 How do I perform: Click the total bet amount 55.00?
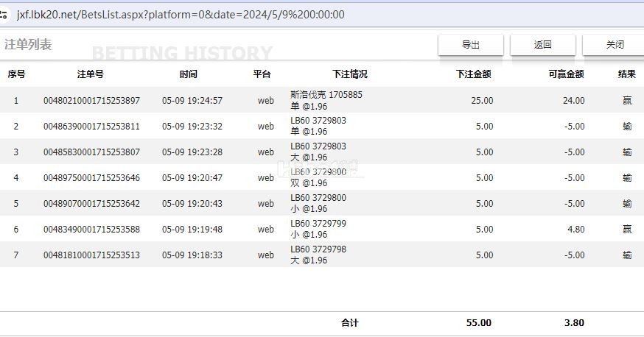[x=479, y=322]
